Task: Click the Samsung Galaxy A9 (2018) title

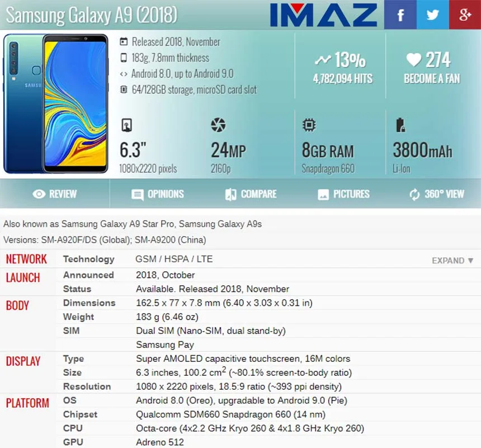Action: 91,15
